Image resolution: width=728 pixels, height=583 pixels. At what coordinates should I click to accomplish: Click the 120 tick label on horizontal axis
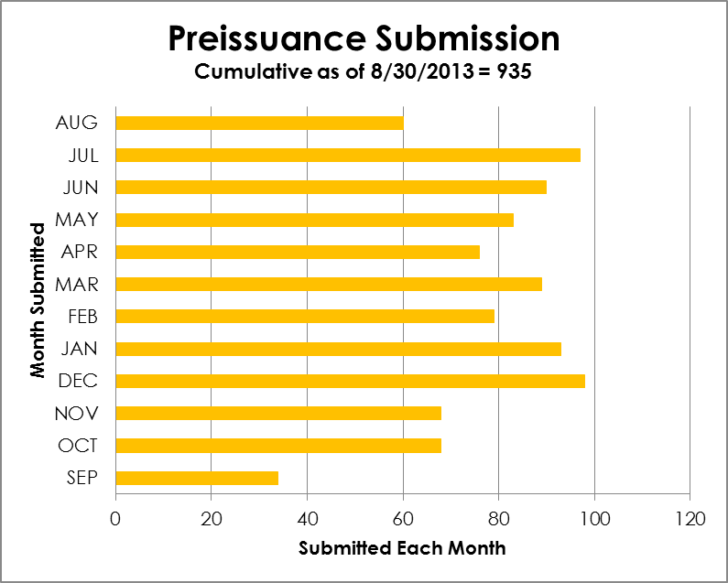click(x=690, y=519)
